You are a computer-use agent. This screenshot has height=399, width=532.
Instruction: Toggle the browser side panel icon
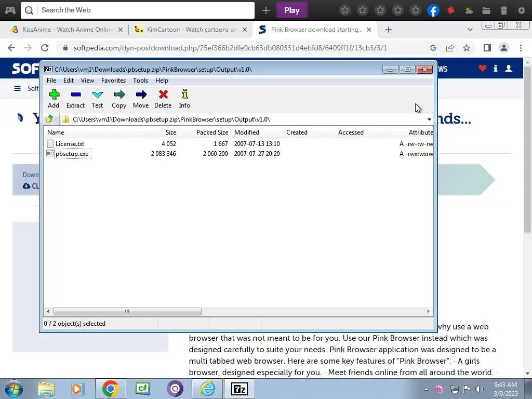coord(487,48)
